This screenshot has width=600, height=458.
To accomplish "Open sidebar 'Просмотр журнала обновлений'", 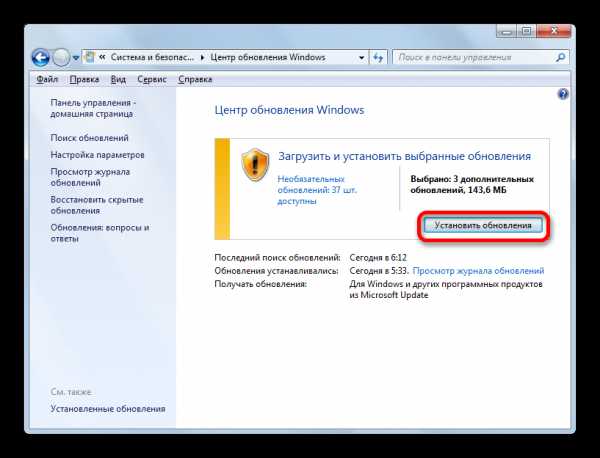I will pyautogui.click(x=90, y=177).
